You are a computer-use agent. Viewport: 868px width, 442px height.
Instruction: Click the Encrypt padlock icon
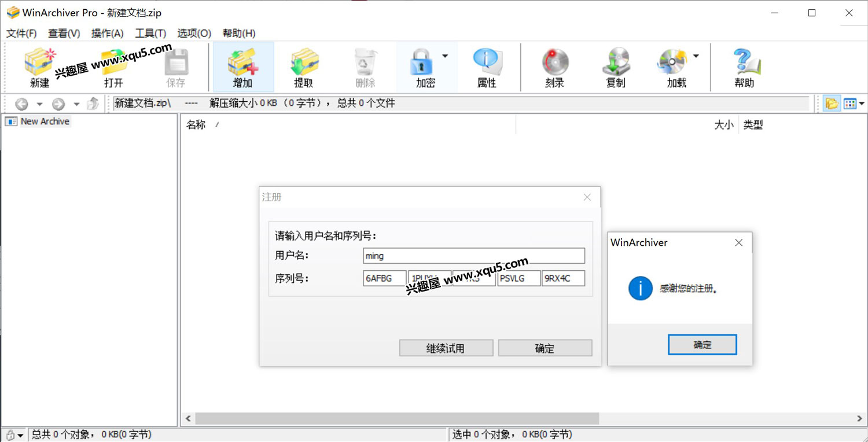422,62
